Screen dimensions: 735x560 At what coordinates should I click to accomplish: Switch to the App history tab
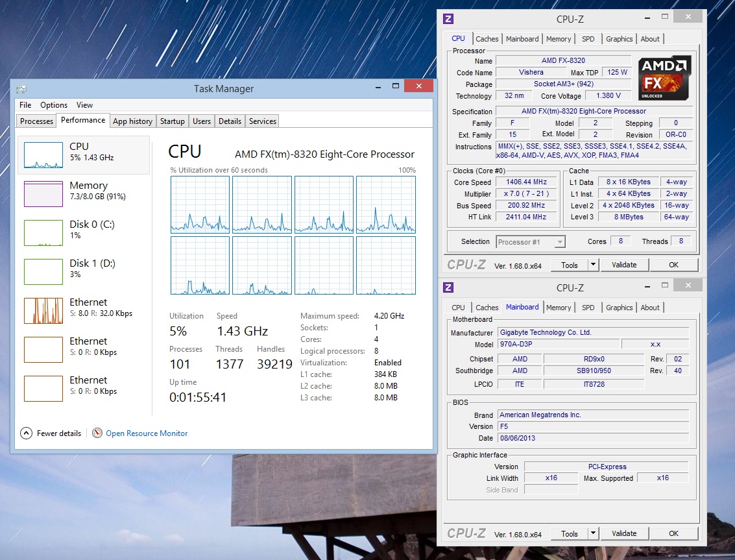click(132, 121)
